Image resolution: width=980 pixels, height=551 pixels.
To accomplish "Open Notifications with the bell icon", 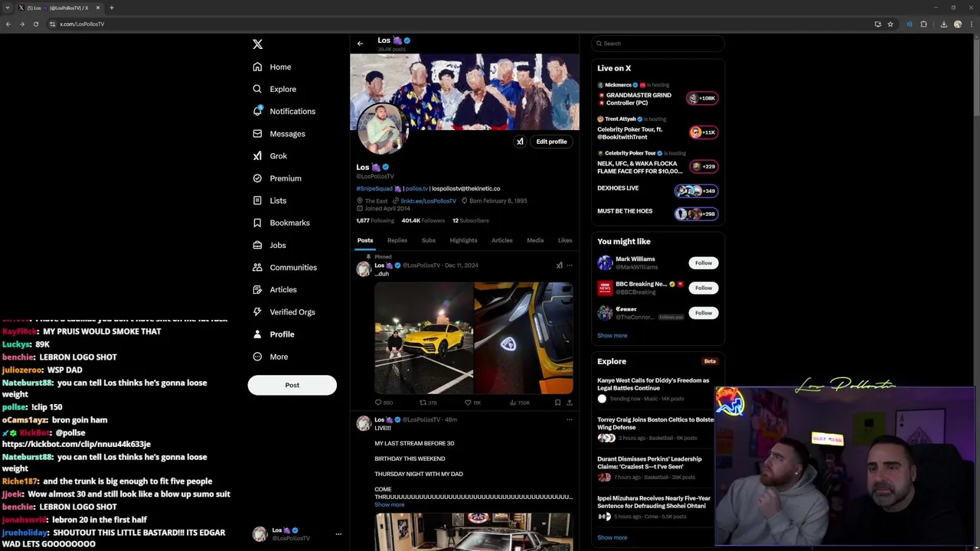I will tap(283, 111).
